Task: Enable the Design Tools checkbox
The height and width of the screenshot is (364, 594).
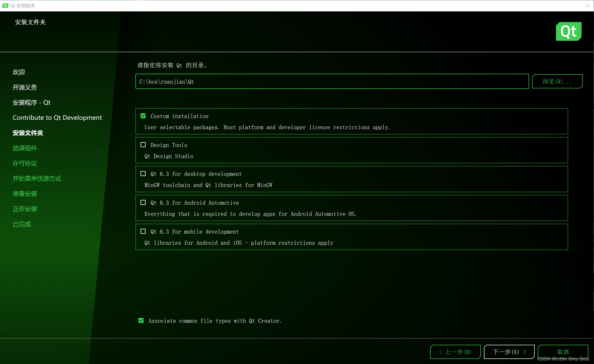Action: point(143,145)
